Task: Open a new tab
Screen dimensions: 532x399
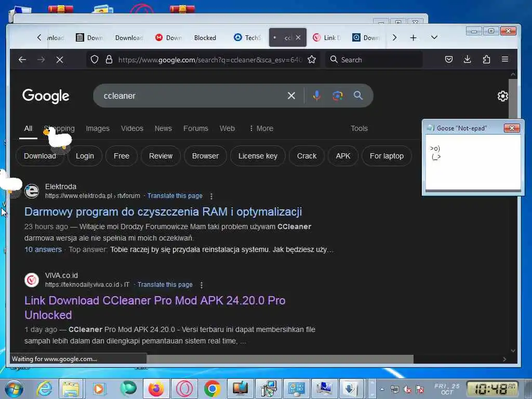Action: [413, 37]
